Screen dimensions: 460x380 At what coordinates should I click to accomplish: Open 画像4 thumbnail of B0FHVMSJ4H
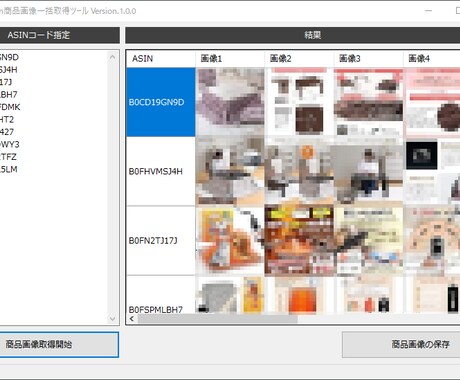tap(432, 171)
